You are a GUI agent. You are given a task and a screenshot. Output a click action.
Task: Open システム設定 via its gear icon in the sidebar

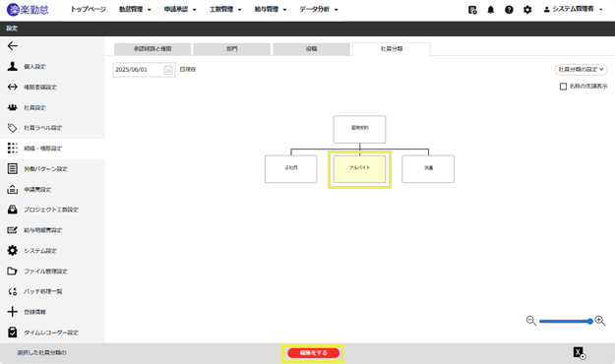click(13, 250)
